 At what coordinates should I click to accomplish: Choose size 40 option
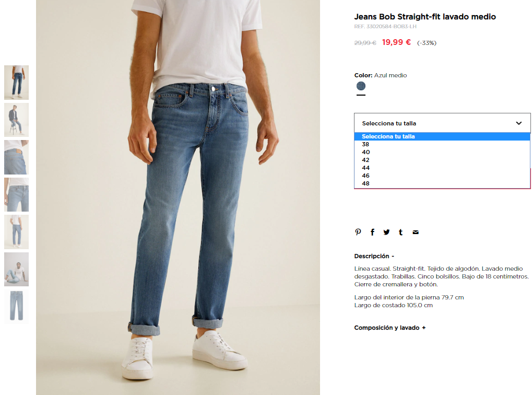(x=442, y=152)
